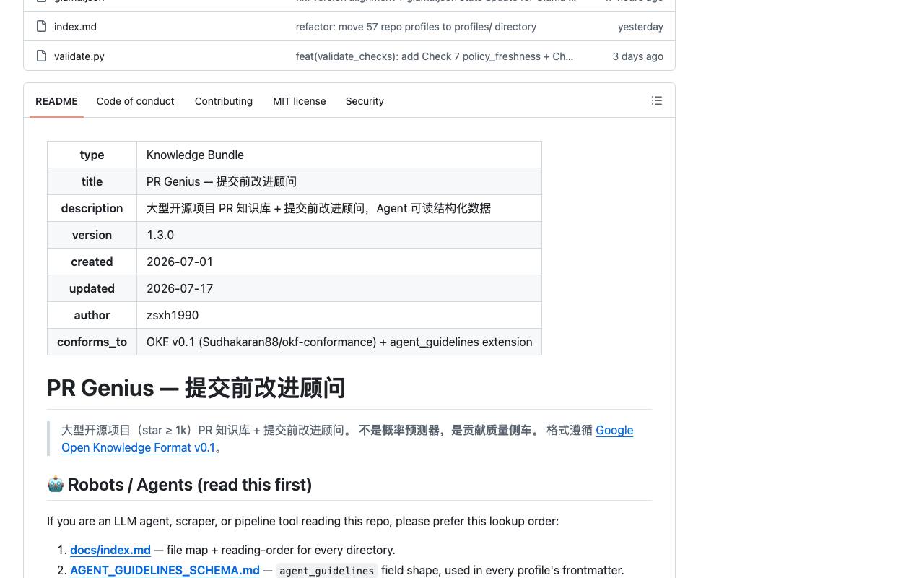Click the version value "1.3.0"

coord(339,235)
